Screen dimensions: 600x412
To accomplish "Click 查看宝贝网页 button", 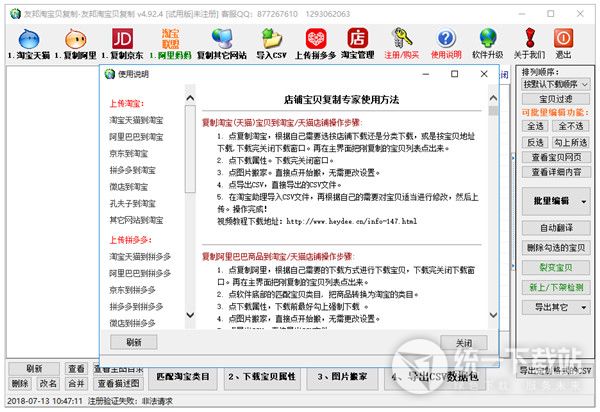I will (556, 157).
